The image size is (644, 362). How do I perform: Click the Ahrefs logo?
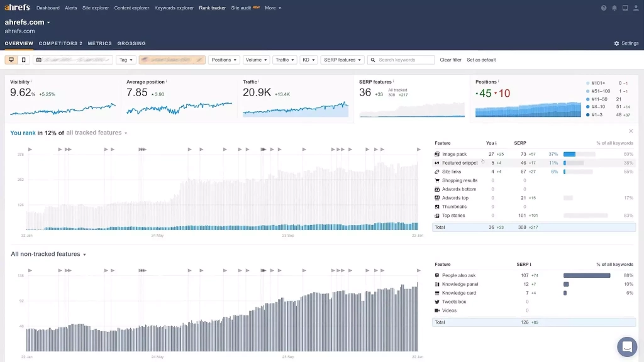[x=17, y=8]
